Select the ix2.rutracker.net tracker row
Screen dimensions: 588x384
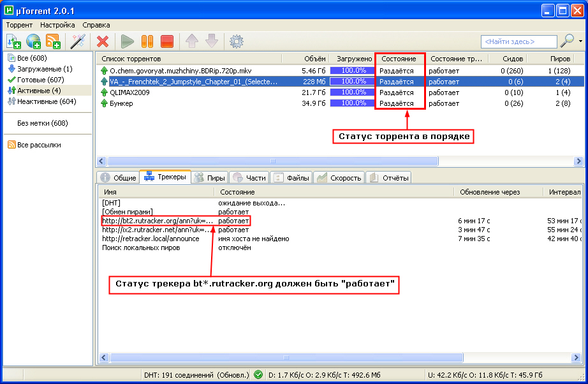(x=156, y=230)
